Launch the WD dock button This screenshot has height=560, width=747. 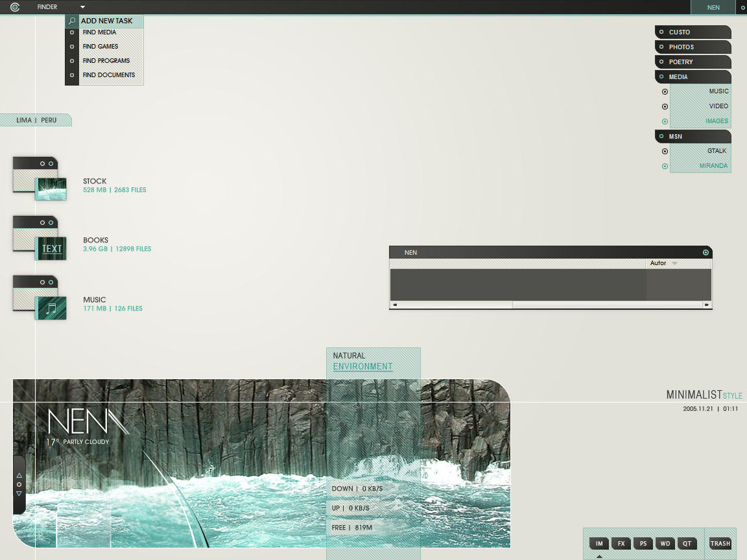[x=665, y=543]
